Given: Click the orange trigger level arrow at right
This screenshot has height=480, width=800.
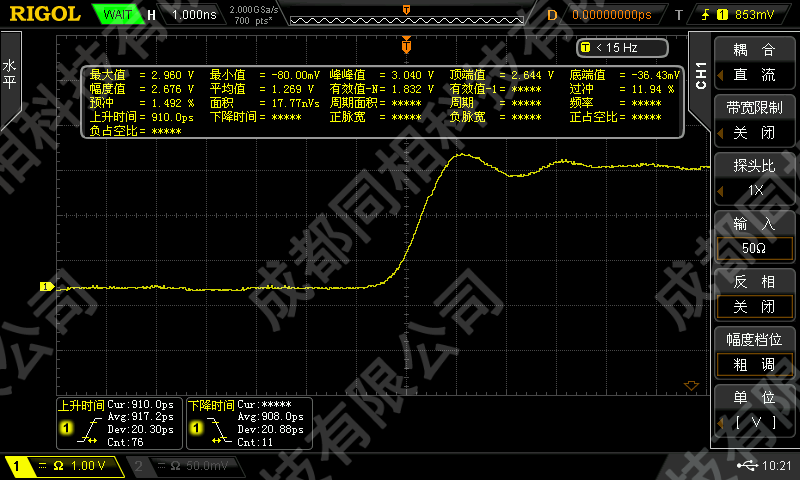Looking at the screenshot, I should [x=689, y=385].
